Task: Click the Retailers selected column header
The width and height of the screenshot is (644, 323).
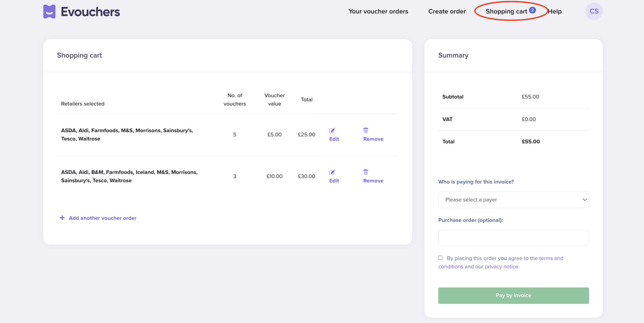Action: pos(83,104)
